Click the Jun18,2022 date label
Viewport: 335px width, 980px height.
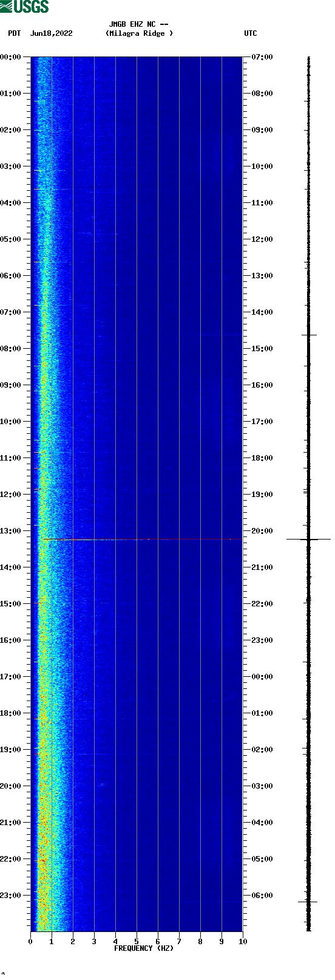click(x=51, y=33)
